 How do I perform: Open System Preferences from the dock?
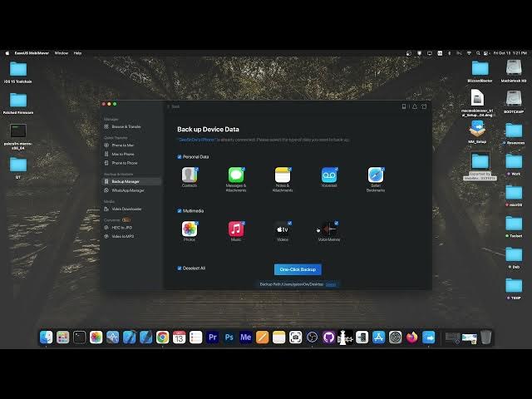(396, 337)
